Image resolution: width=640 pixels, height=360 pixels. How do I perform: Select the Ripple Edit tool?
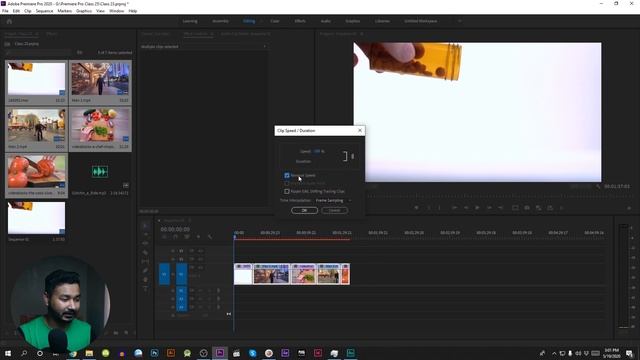(145, 243)
